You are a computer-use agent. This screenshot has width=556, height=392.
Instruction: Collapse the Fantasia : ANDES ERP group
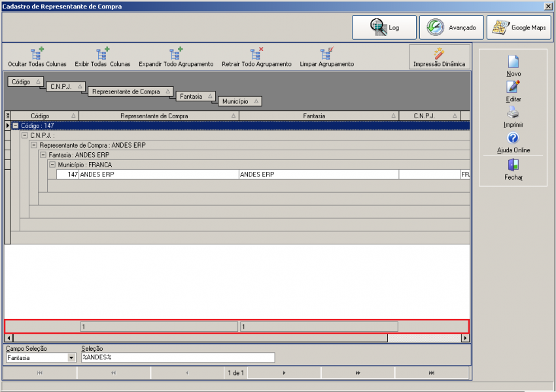tap(43, 155)
